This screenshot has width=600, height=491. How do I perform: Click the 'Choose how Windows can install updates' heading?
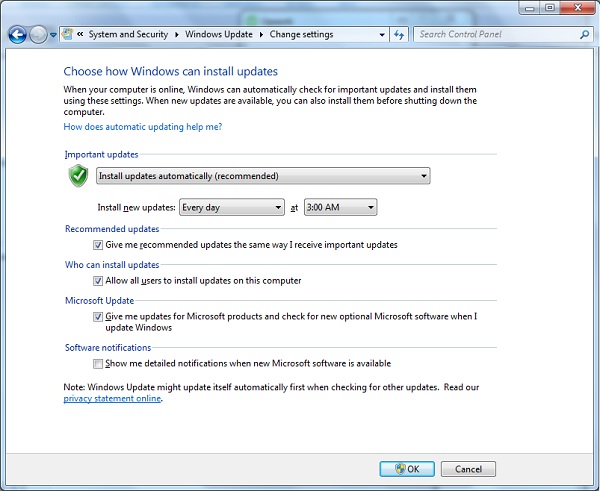point(171,71)
